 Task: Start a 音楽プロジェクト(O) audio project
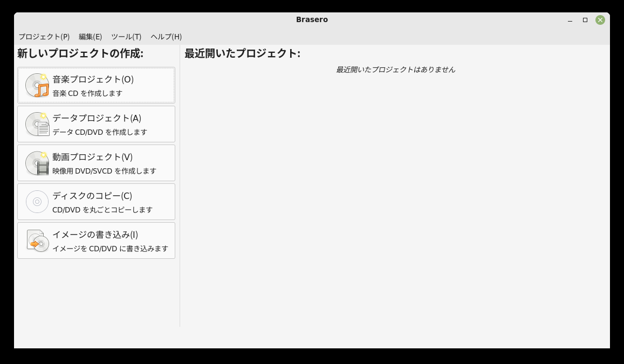[x=97, y=85]
